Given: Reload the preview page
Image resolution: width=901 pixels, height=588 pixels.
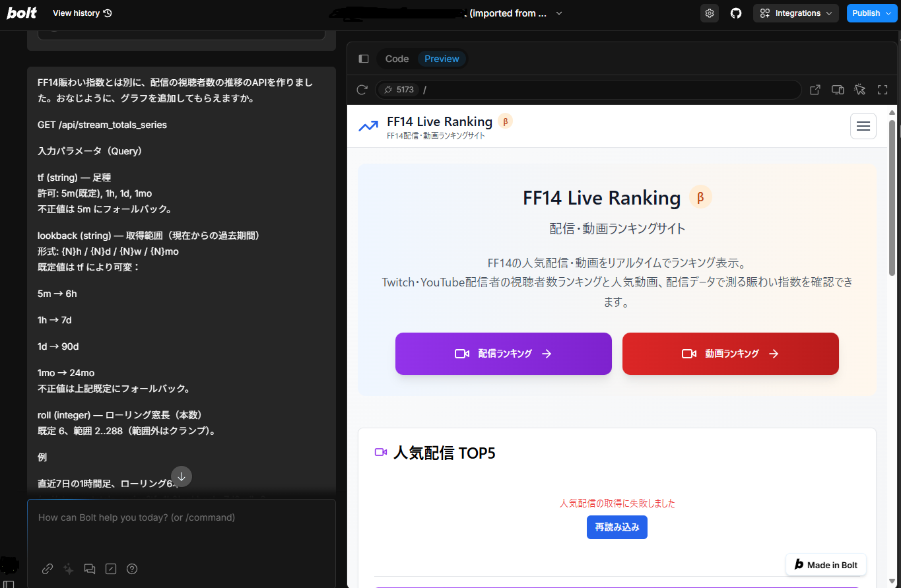Looking at the screenshot, I should (362, 90).
